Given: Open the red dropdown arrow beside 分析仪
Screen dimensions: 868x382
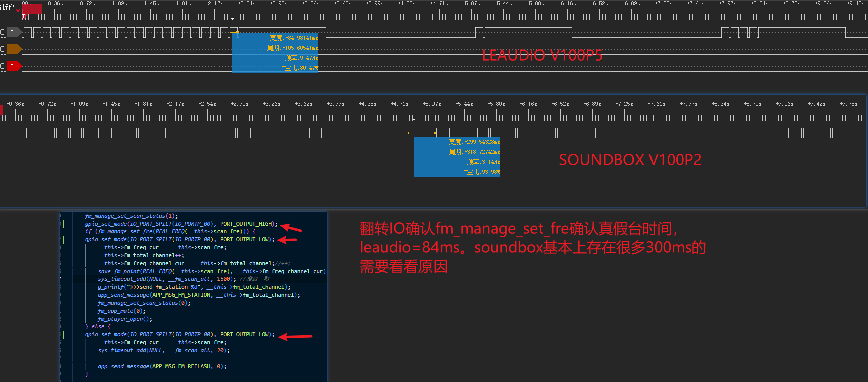Looking at the screenshot, I should click(x=18, y=9).
